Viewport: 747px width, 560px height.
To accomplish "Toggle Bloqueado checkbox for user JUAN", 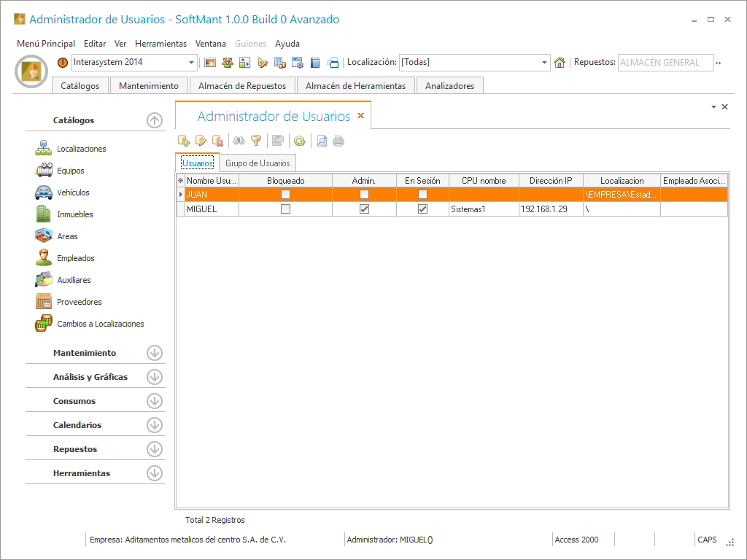I will tap(286, 195).
